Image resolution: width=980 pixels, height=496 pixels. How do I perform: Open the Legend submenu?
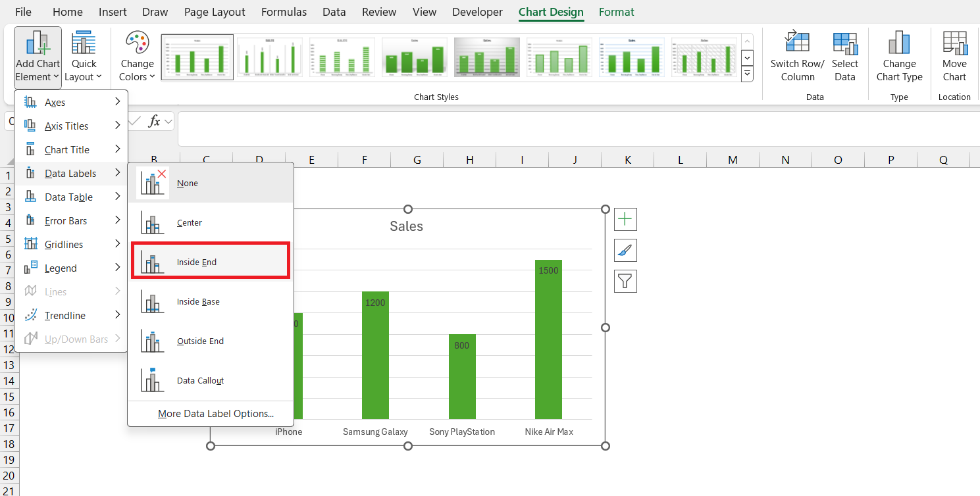(71, 268)
